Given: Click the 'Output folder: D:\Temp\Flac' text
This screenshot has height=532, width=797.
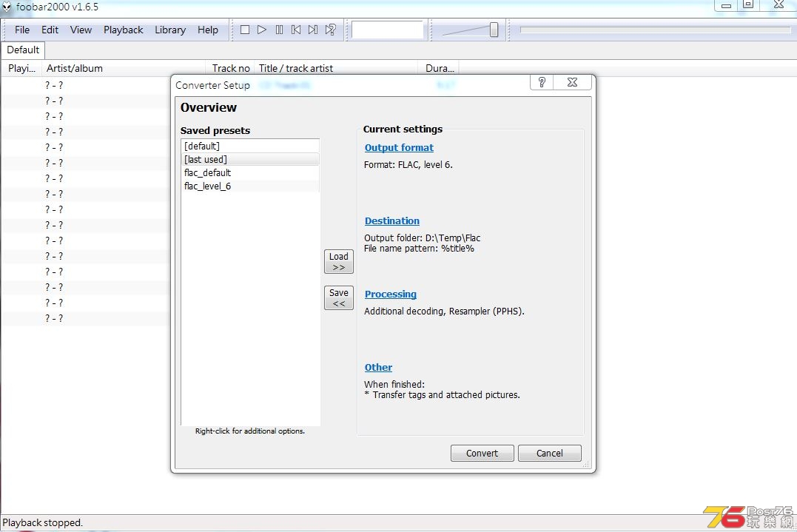Looking at the screenshot, I should (422, 238).
